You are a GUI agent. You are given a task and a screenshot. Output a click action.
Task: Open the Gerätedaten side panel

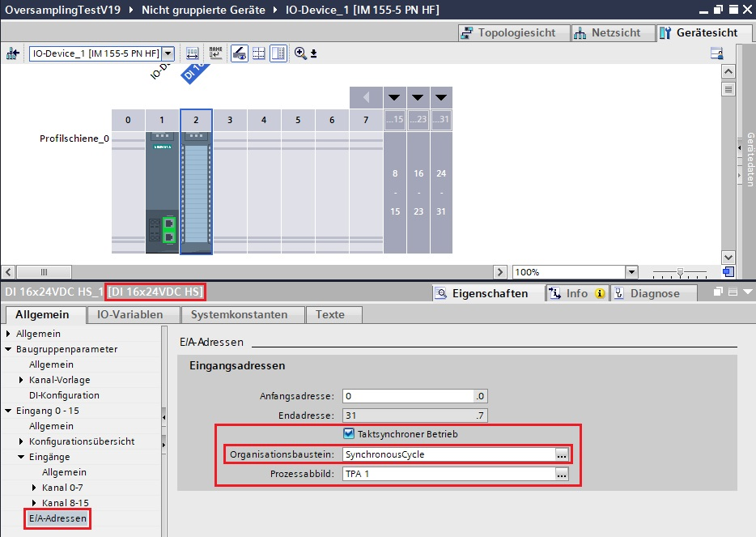point(750,160)
